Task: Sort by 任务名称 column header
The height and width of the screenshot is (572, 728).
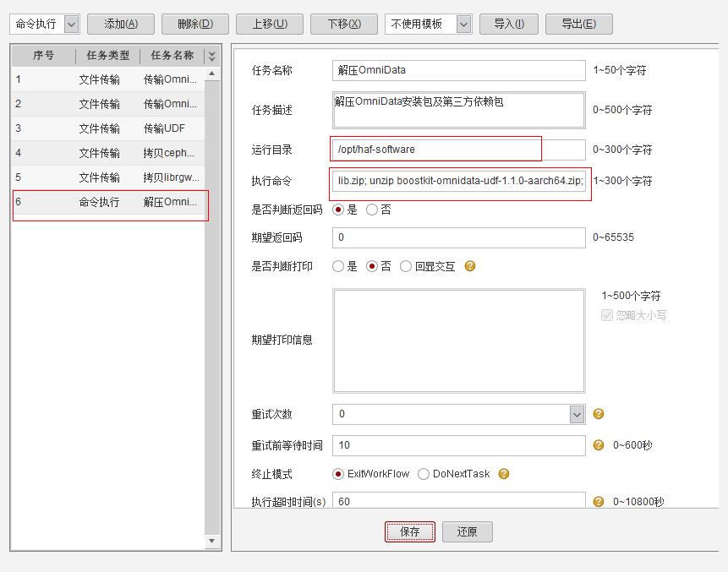Action: [172, 56]
